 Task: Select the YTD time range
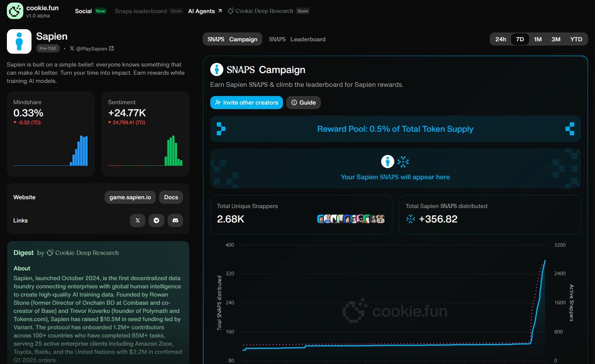coord(576,39)
